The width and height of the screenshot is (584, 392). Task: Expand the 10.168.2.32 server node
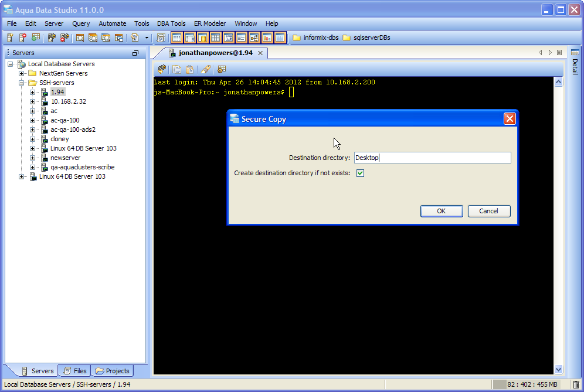pyautogui.click(x=33, y=101)
